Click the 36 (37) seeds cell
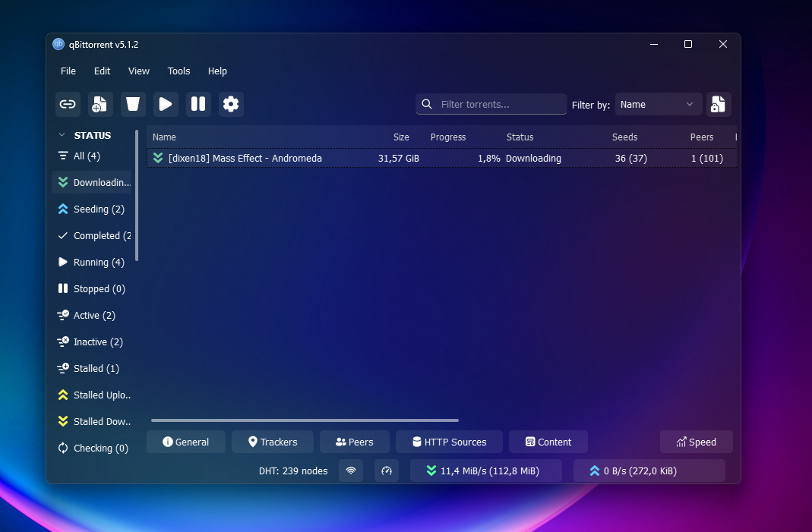Image resolution: width=812 pixels, height=532 pixels. coord(630,159)
